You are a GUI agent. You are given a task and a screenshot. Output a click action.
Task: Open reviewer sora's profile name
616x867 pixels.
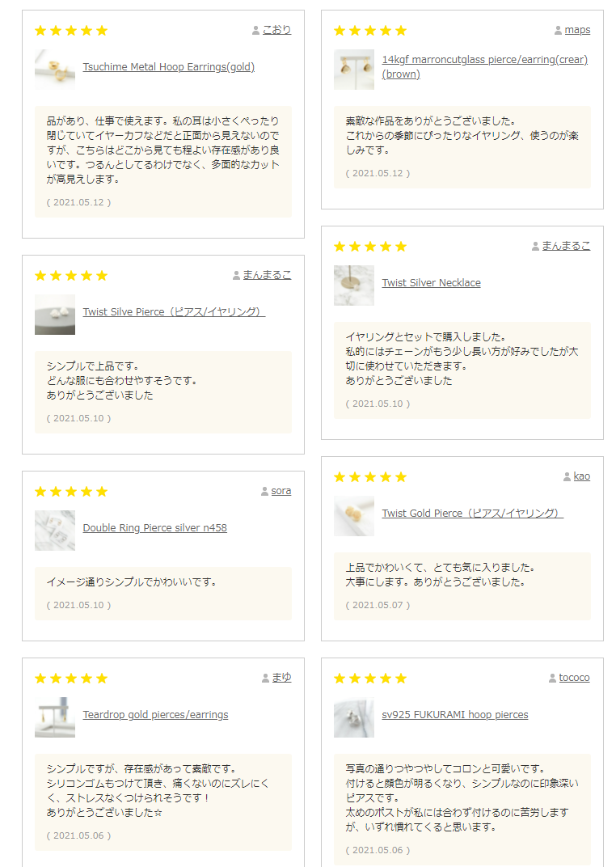pyautogui.click(x=281, y=491)
